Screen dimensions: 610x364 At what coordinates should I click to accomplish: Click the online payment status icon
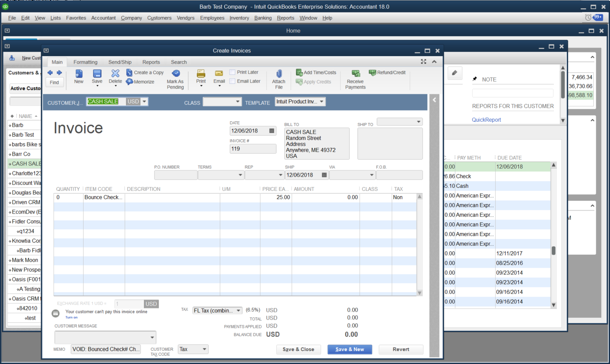tap(55, 314)
